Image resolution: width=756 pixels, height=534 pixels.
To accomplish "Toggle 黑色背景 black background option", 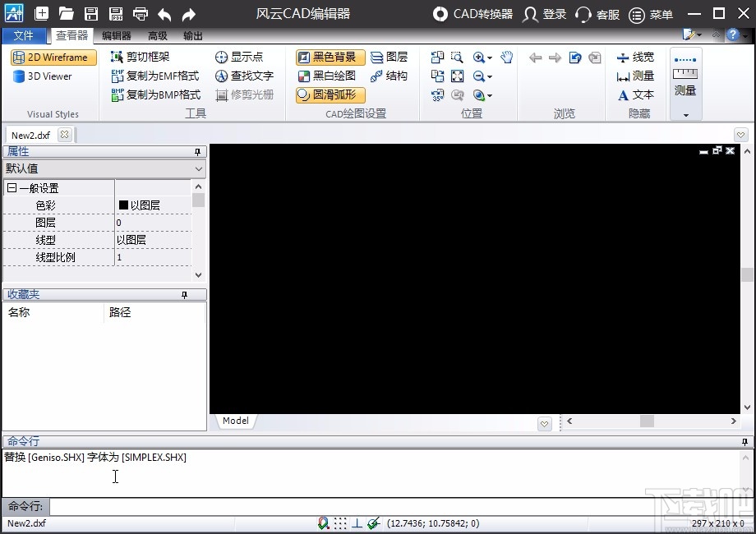I will 330,57.
